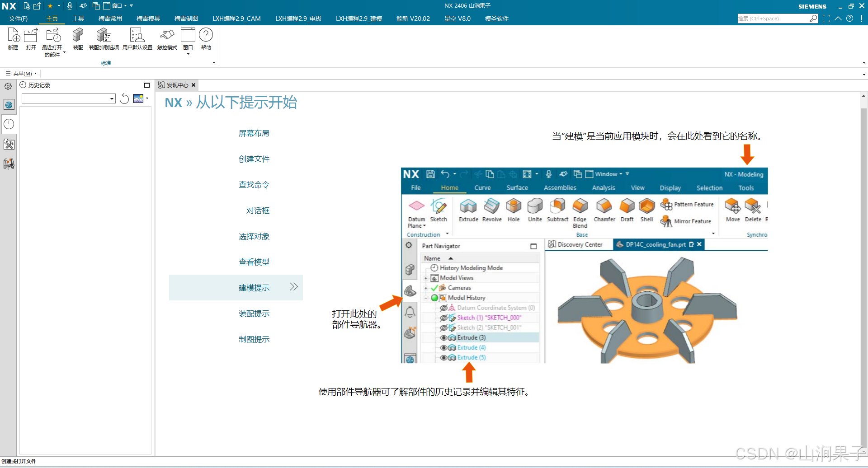Screen dimensions: 868x468
Task: Click the history refresh circular arrow icon
Action: tap(124, 98)
